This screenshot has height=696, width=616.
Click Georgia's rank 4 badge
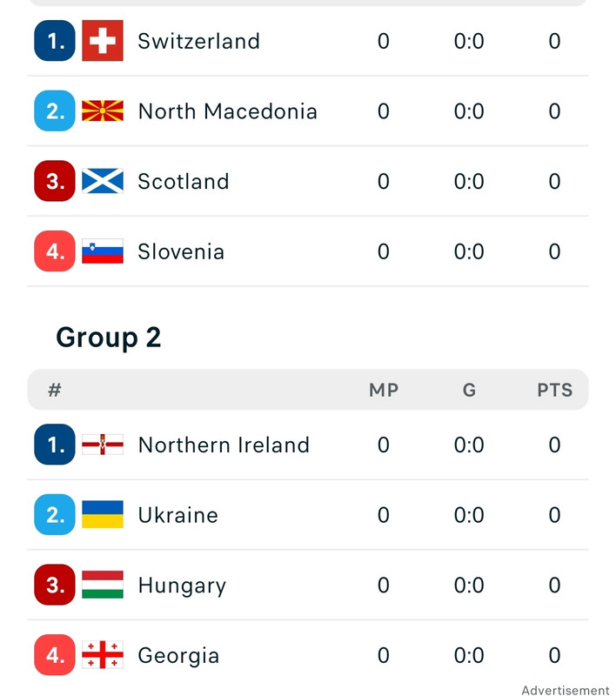(x=55, y=655)
